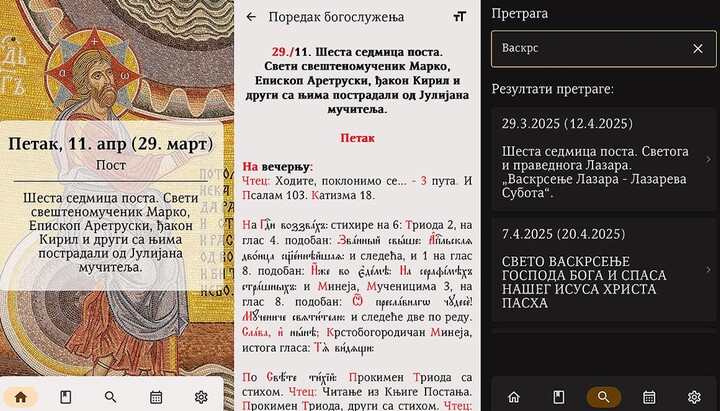
Task: Click title Поредак богослужења
Action: [336, 17]
